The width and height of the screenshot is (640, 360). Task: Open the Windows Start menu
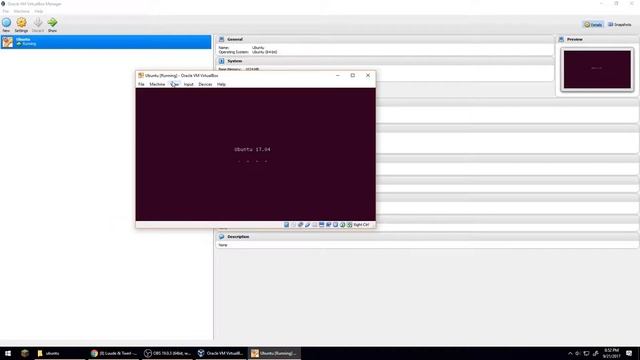[8, 353]
